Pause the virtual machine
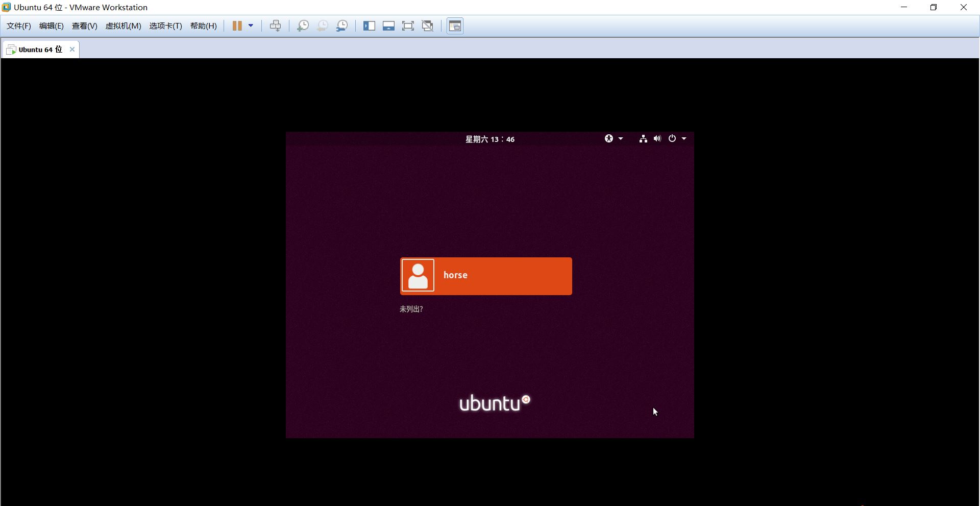The image size is (980, 506). pyautogui.click(x=237, y=26)
